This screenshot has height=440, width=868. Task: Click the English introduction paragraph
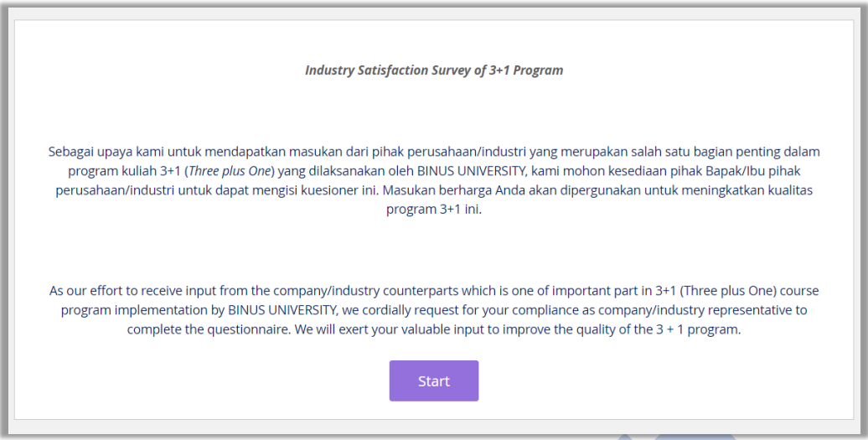[x=434, y=310]
